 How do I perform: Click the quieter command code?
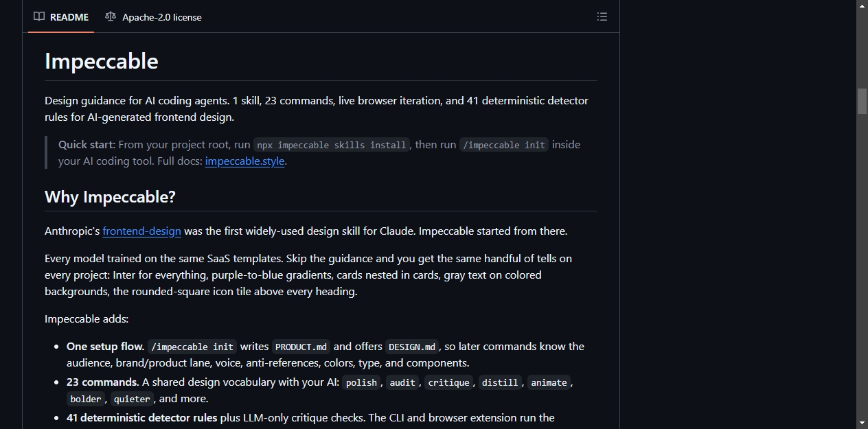132,399
